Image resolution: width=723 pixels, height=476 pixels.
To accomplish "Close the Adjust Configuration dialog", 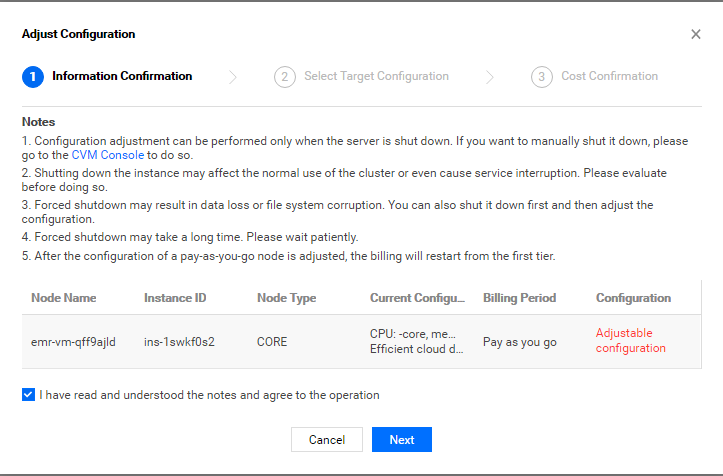I will 696,34.
